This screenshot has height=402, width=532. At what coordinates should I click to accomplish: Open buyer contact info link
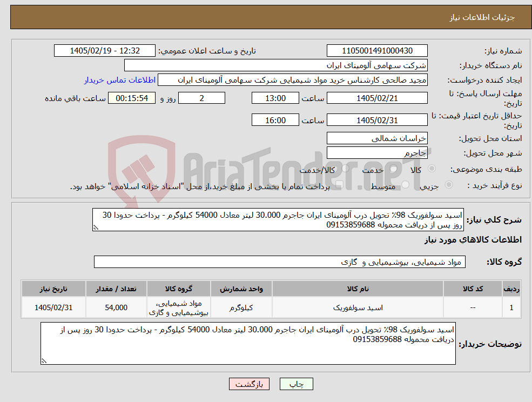pos(120,80)
